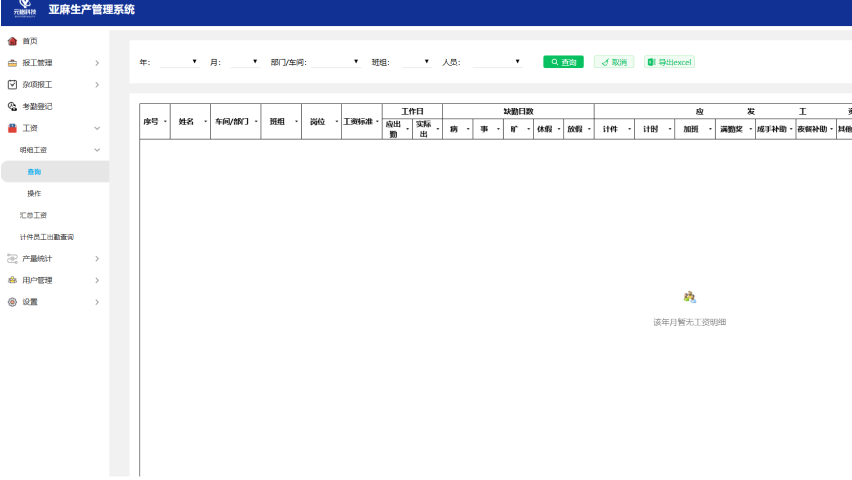Click the 工资 salary icon
Image resolution: width=852 pixels, height=480 pixels.
(x=12, y=128)
